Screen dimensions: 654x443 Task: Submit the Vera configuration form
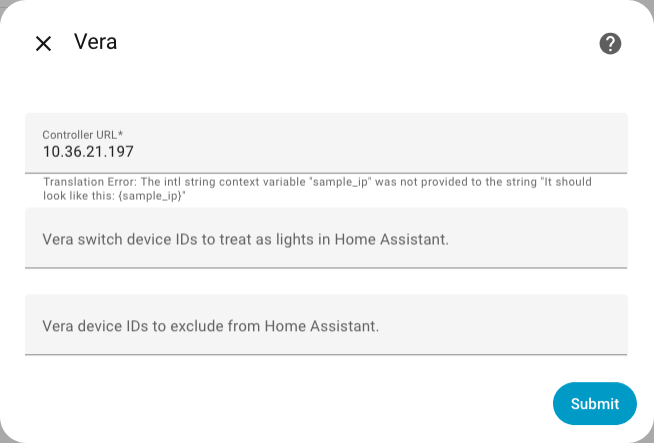click(x=594, y=404)
